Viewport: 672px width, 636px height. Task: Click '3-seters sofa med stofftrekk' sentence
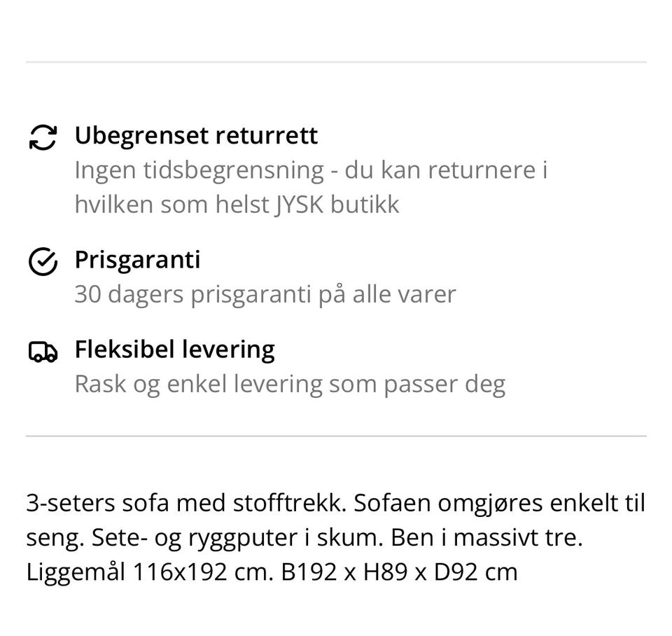186,503
